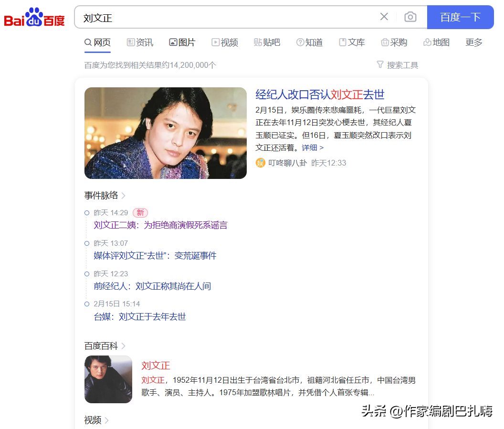Go to the 知道 tab
Screen dimensions: 504x429
click(x=309, y=42)
